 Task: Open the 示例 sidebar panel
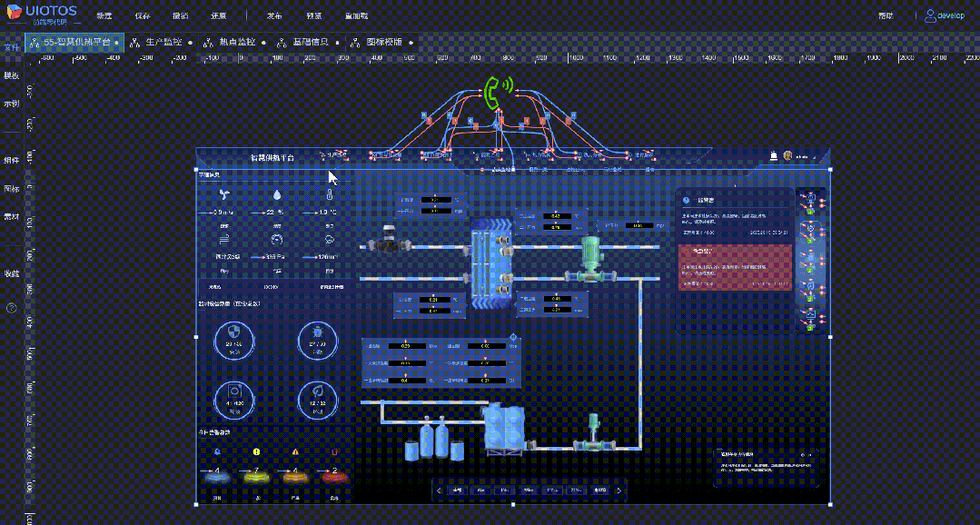[x=11, y=104]
